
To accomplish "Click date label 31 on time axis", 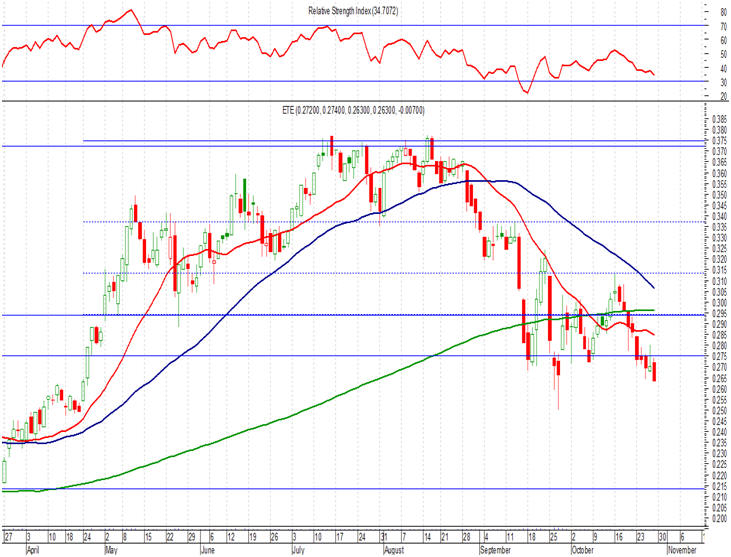I will coord(383,537).
